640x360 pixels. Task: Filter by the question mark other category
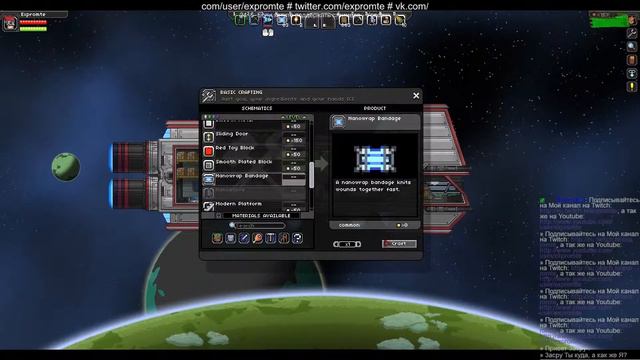pos(297,238)
